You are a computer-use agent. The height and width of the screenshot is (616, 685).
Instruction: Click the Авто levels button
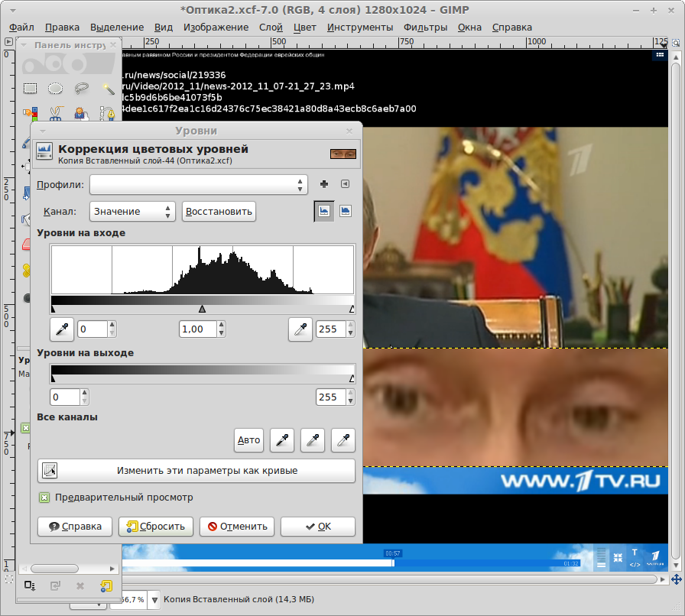[x=249, y=439]
